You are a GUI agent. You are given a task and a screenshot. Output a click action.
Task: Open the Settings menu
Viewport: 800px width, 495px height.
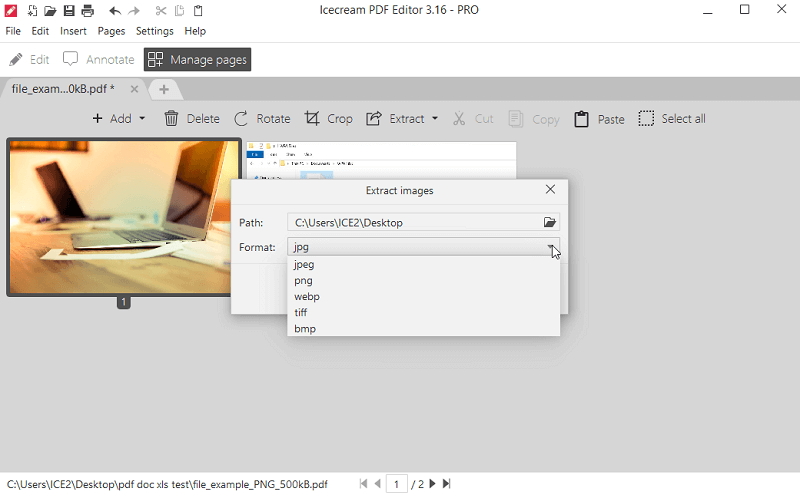coord(155,31)
